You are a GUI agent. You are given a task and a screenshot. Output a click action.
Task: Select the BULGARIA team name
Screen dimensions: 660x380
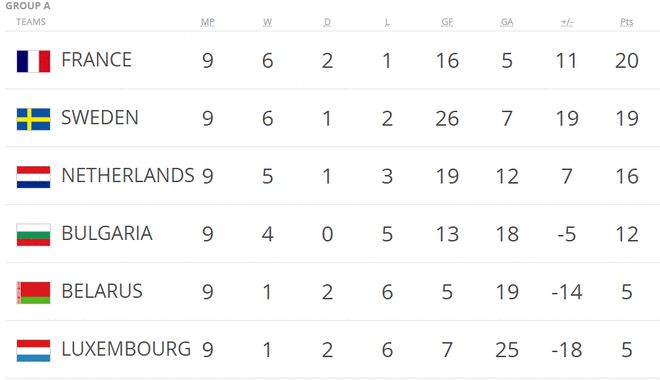pos(107,233)
